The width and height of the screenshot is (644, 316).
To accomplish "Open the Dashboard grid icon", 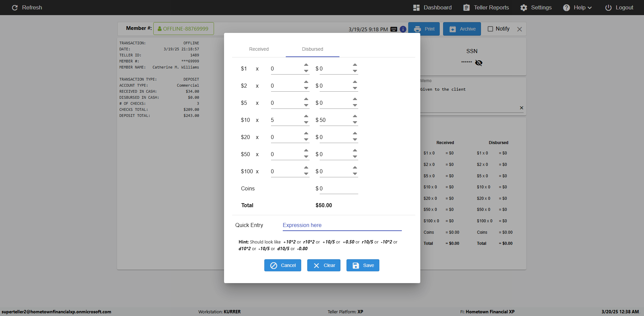I will pos(416,8).
